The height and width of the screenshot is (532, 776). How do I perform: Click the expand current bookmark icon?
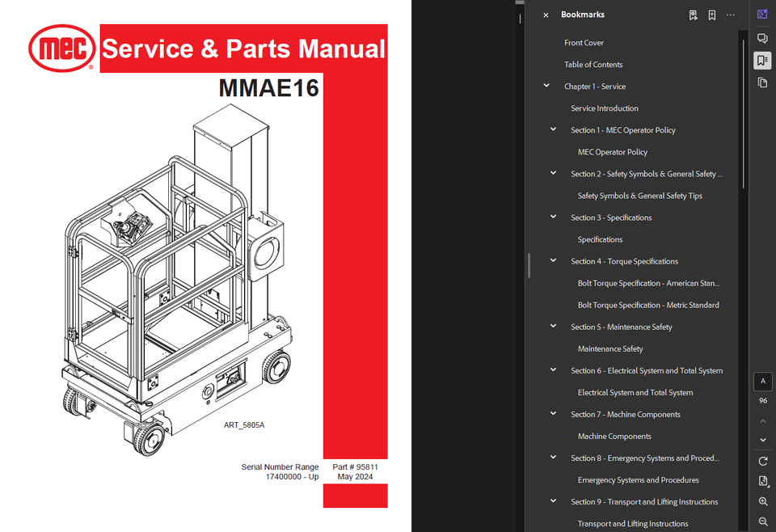tap(693, 15)
